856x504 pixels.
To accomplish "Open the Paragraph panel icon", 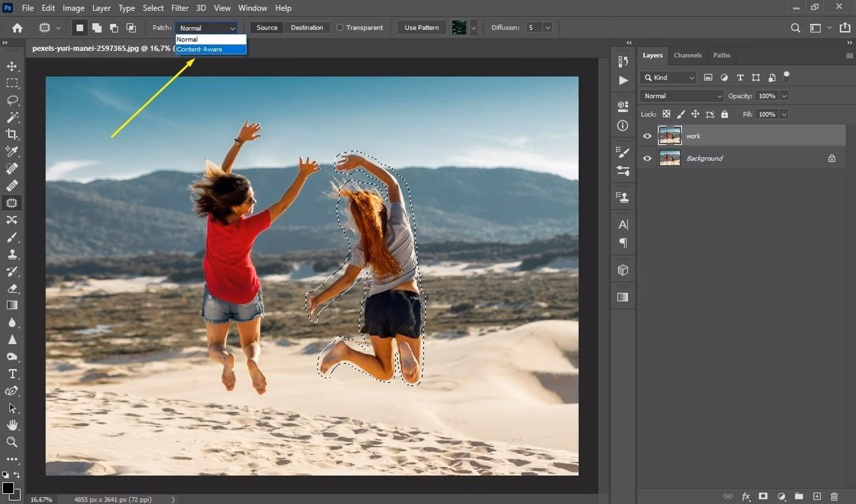I will (623, 243).
